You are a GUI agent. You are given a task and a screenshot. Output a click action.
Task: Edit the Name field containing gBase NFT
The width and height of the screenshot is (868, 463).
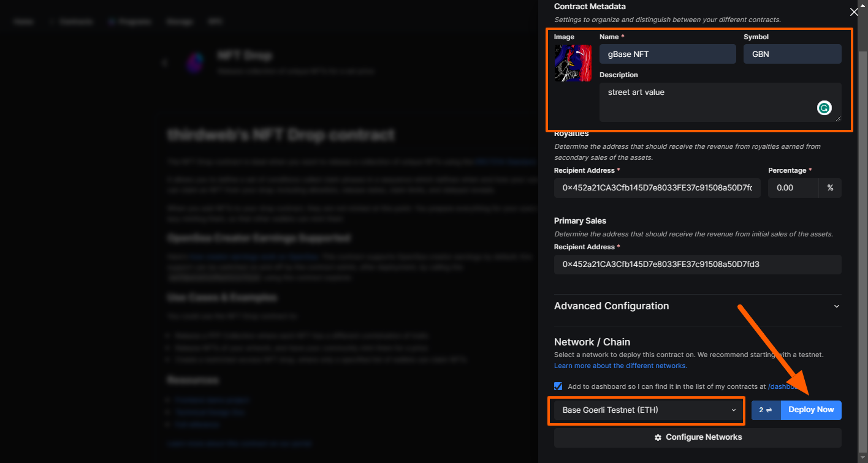tap(668, 54)
